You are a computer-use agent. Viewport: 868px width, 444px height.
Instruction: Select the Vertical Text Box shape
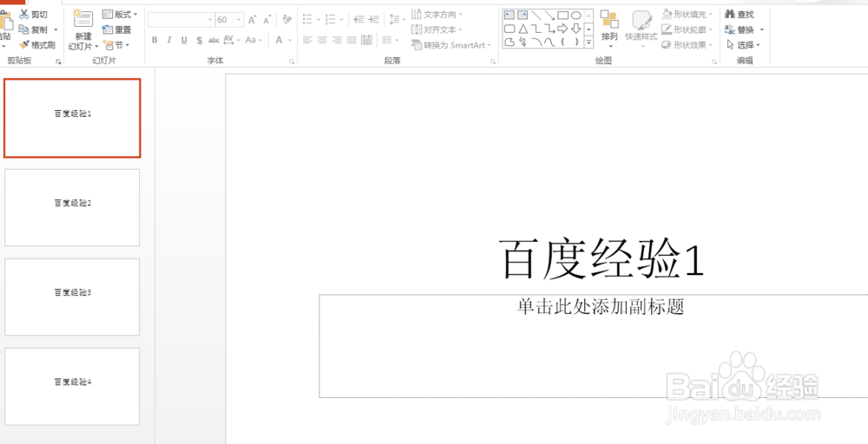pyautogui.click(x=523, y=16)
